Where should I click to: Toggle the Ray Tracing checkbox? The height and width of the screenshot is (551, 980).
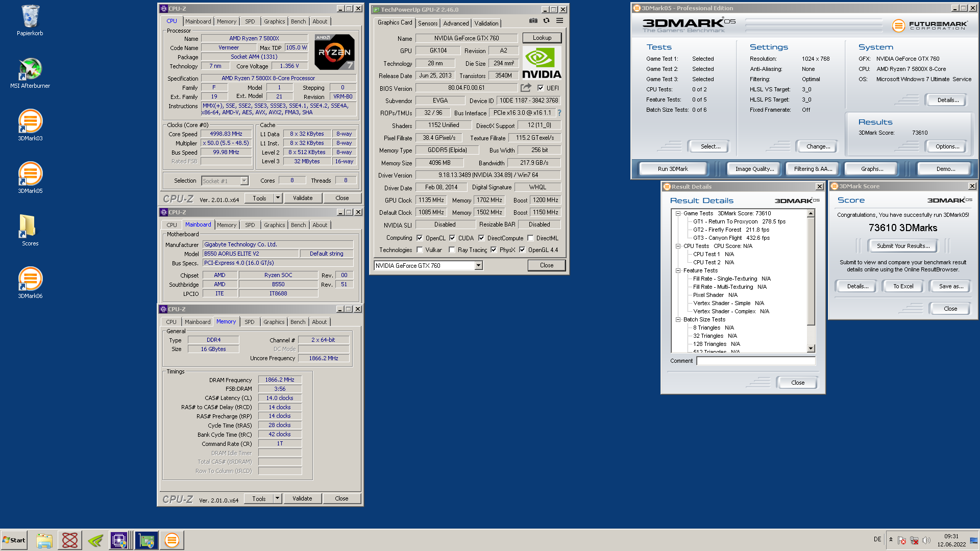click(452, 249)
